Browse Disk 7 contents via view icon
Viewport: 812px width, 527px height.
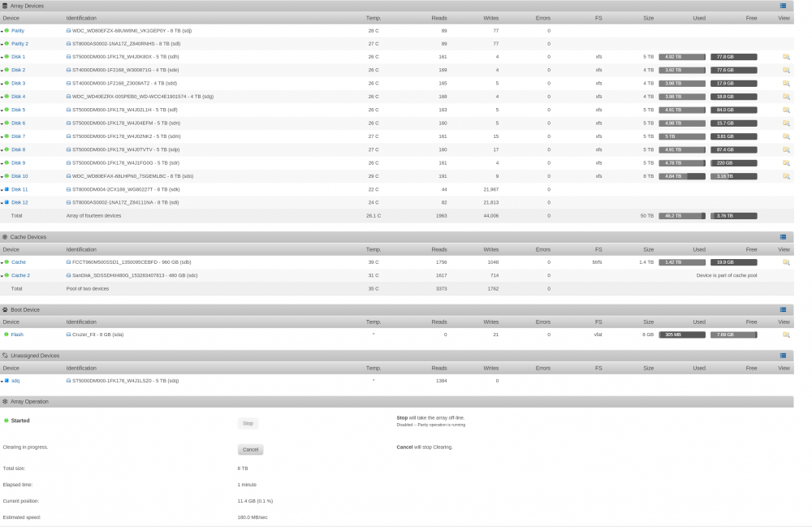786,136
